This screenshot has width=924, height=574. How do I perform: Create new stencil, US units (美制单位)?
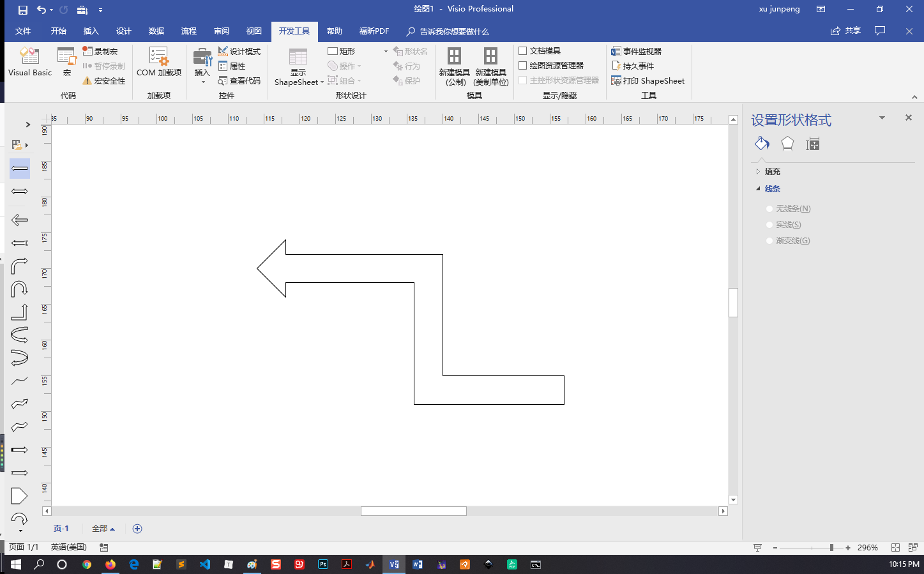click(490, 66)
